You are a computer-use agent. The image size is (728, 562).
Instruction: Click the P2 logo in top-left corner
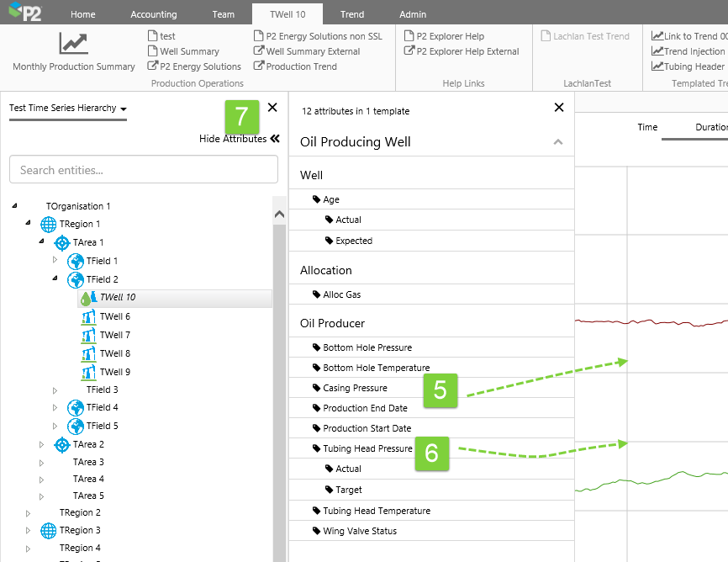tap(25, 13)
